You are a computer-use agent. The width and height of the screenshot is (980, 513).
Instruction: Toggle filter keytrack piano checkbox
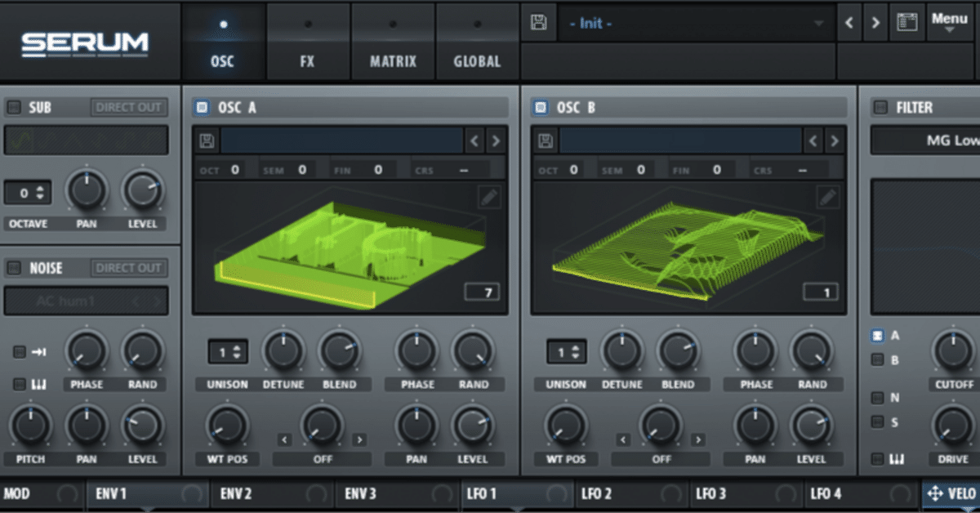coord(877,459)
